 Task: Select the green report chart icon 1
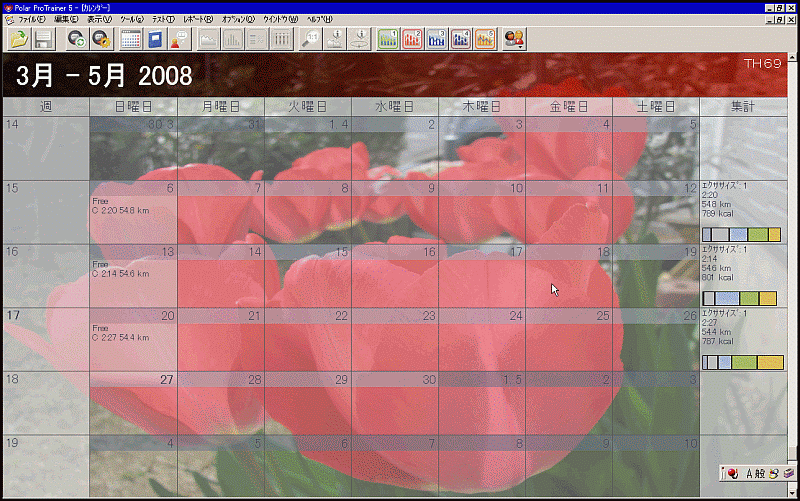[388, 39]
